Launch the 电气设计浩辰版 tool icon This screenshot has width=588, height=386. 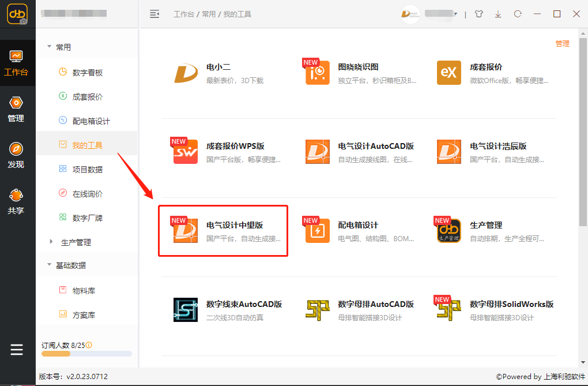tap(449, 152)
